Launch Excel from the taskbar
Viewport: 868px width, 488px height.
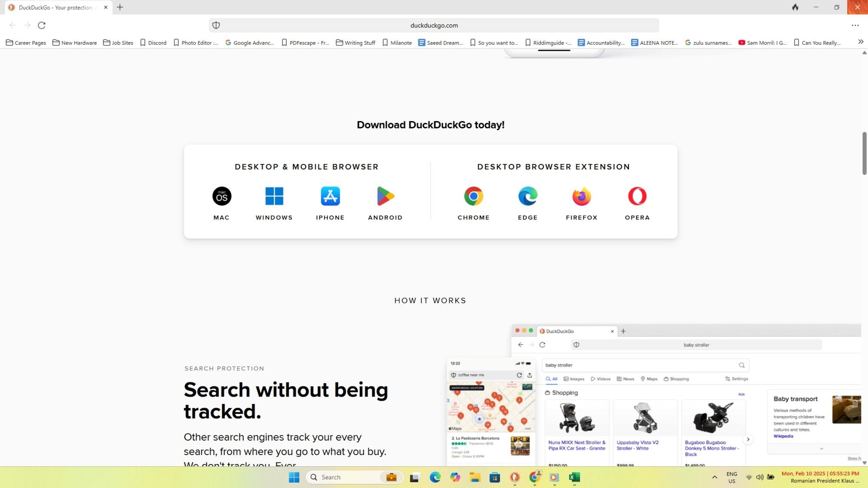[x=574, y=477]
